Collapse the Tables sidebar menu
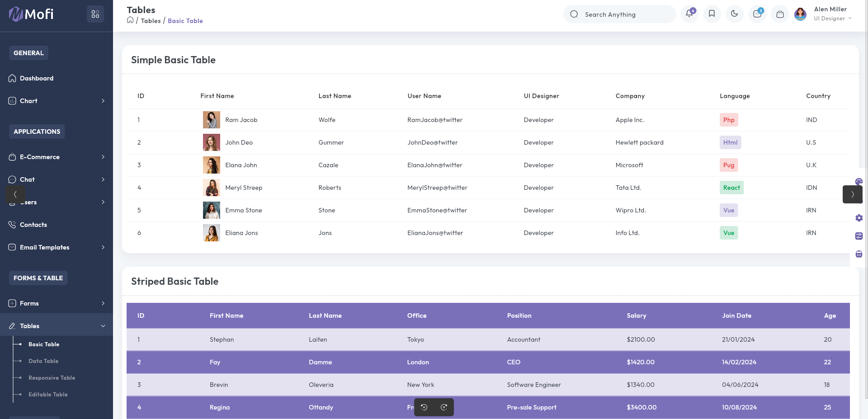Screen dimensions: 868x419 tap(57, 326)
